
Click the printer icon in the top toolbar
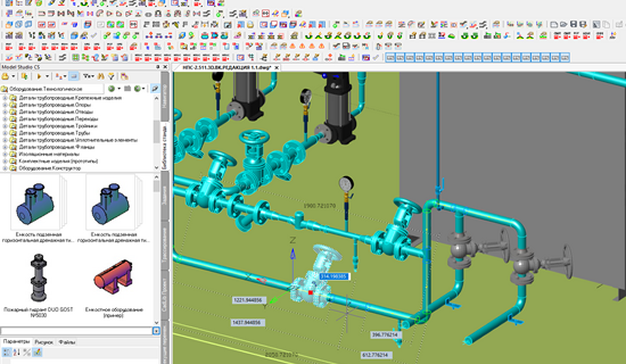pos(250,24)
